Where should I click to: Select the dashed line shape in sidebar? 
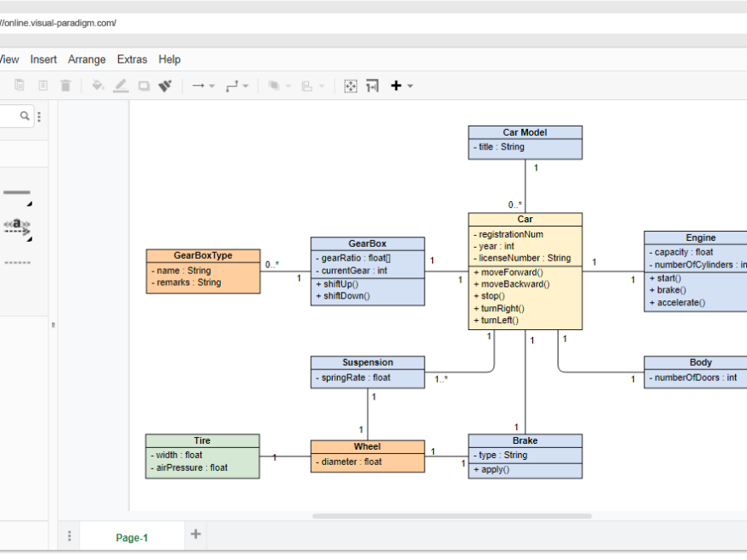[17, 263]
